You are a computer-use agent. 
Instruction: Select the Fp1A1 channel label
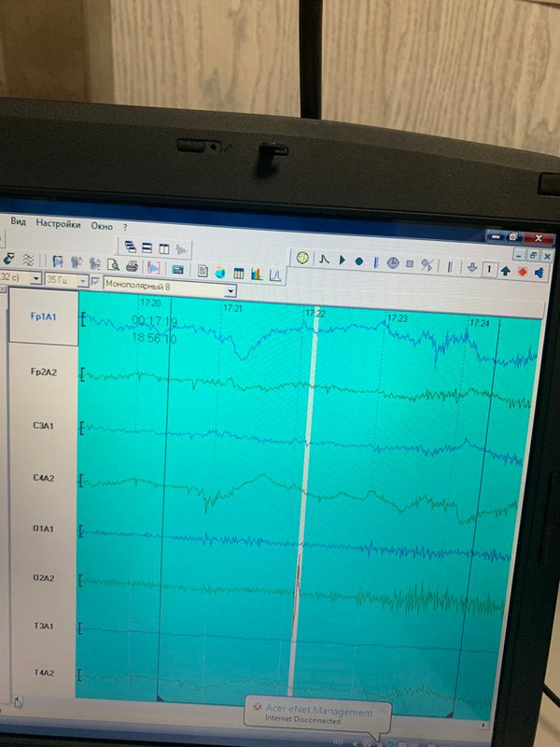43,317
